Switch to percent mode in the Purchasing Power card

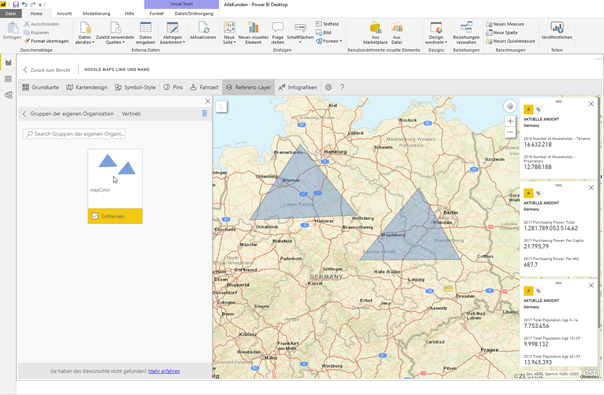(x=538, y=193)
